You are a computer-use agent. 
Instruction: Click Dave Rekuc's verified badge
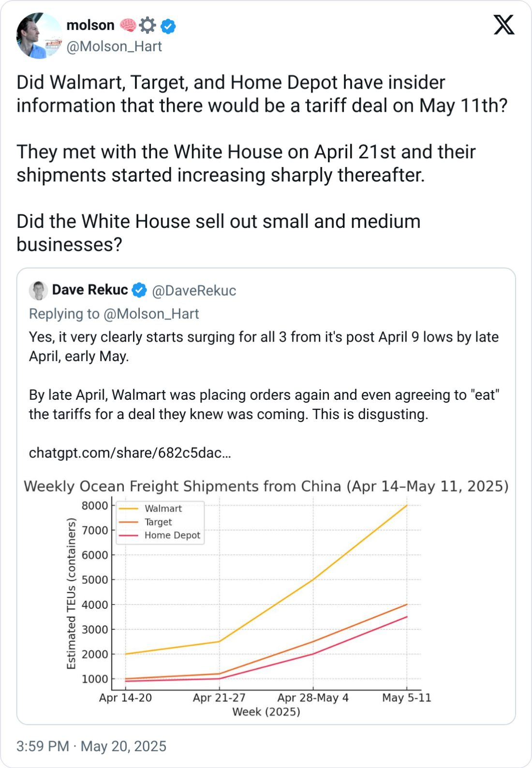139,290
